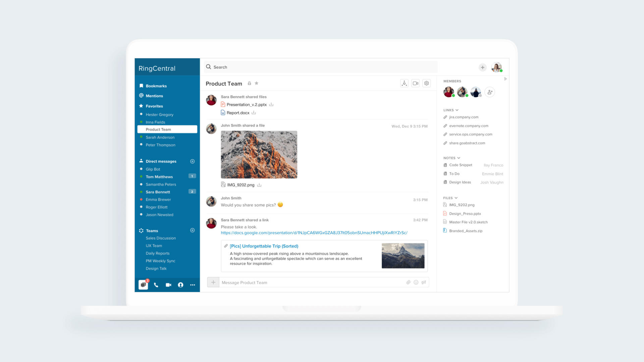Click the add member icon
644x362 pixels.
490,92
